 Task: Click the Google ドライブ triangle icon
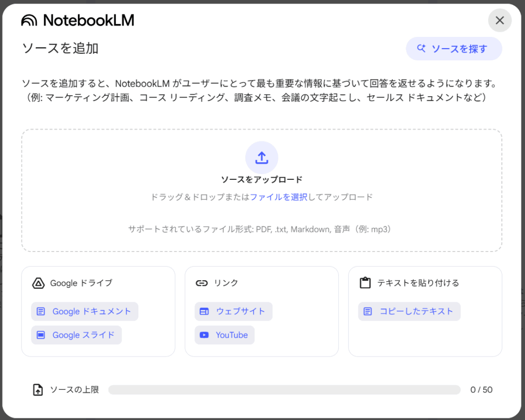[38, 283]
